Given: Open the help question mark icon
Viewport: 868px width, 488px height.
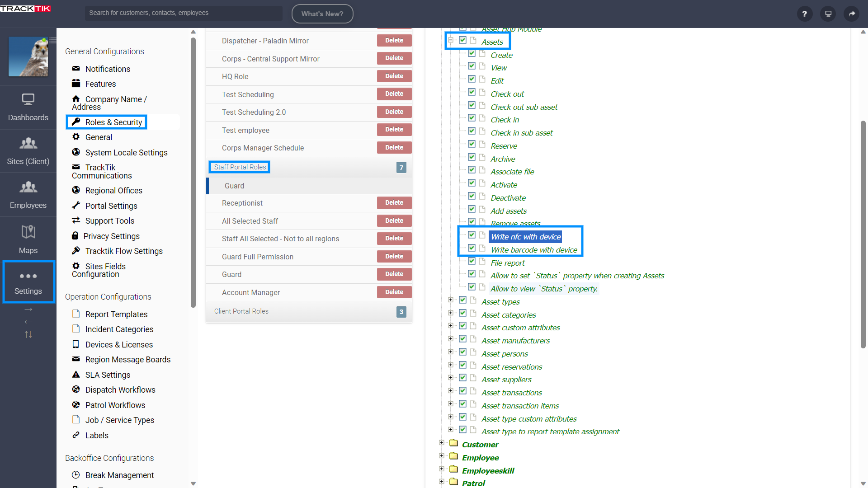Looking at the screenshot, I should point(805,14).
